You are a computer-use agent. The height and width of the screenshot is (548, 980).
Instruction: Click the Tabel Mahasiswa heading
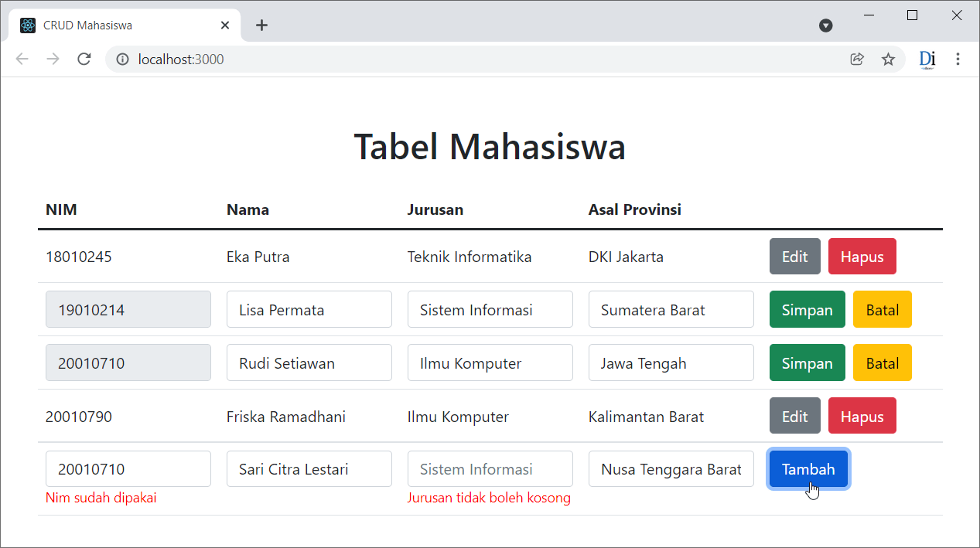(x=490, y=146)
